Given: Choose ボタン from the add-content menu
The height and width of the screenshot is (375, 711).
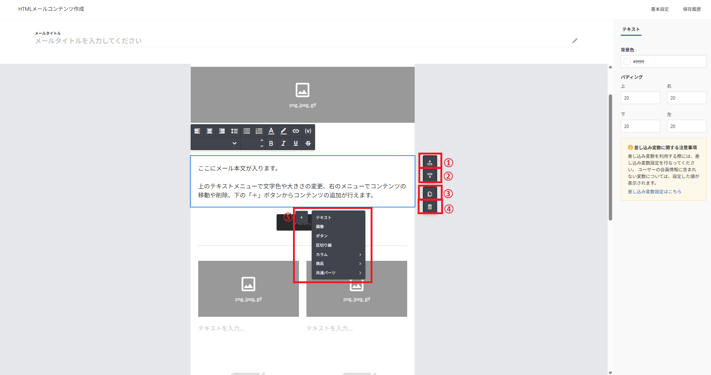Looking at the screenshot, I should pyautogui.click(x=338, y=236).
